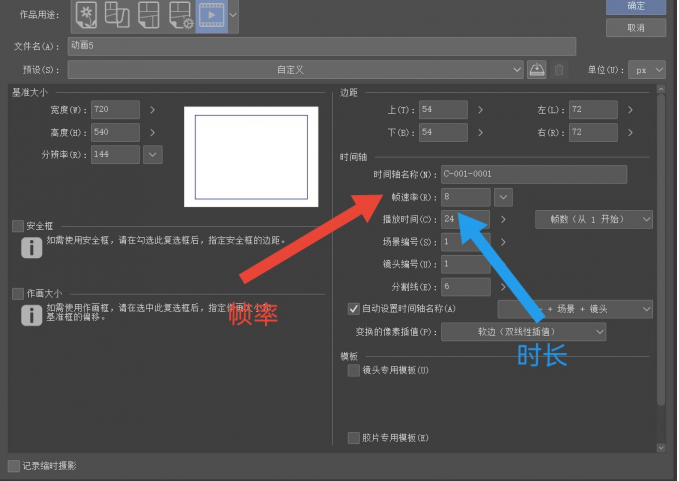
Task: Click the scrollbar down arrow
Action: (x=661, y=448)
